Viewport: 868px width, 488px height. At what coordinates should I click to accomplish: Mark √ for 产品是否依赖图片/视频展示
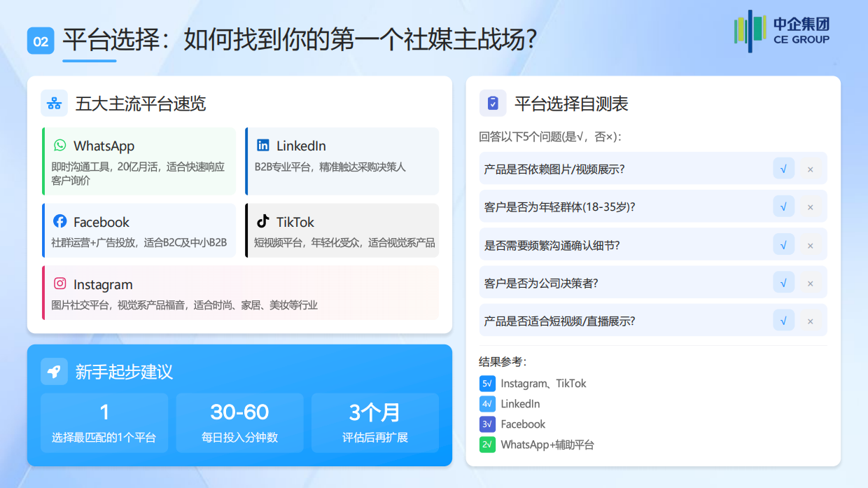click(x=784, y=168)
